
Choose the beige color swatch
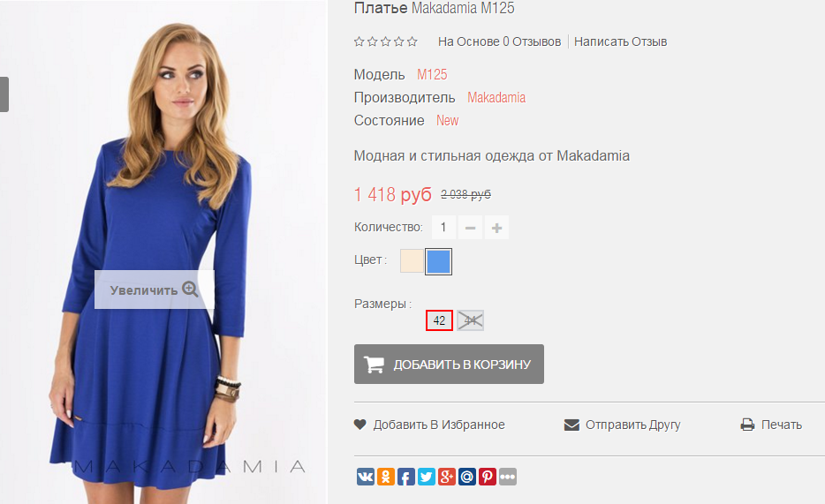coord(412,261)
